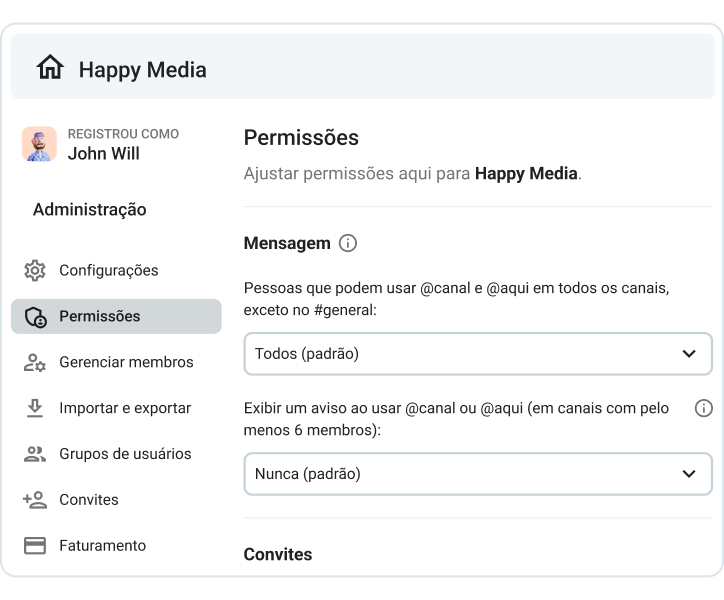Click the Grupos de usuários people icon
724x600 pixels.
click(35, 454)
